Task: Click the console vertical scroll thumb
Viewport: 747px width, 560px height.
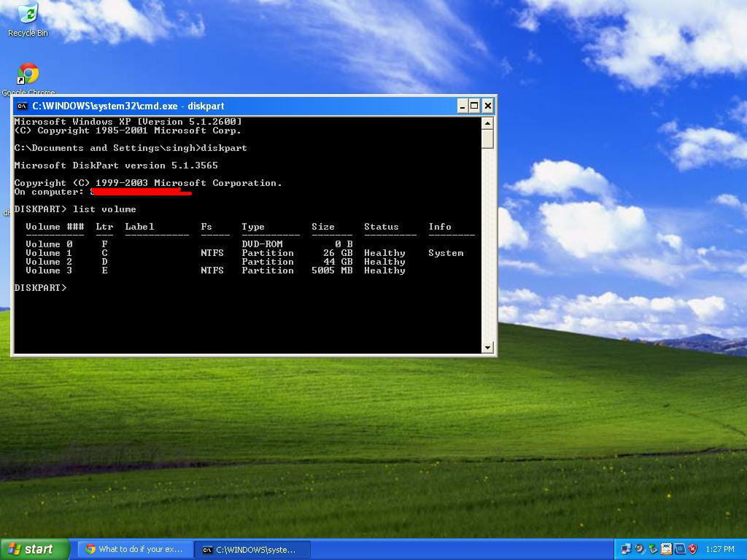Action: tap(487, 139)
